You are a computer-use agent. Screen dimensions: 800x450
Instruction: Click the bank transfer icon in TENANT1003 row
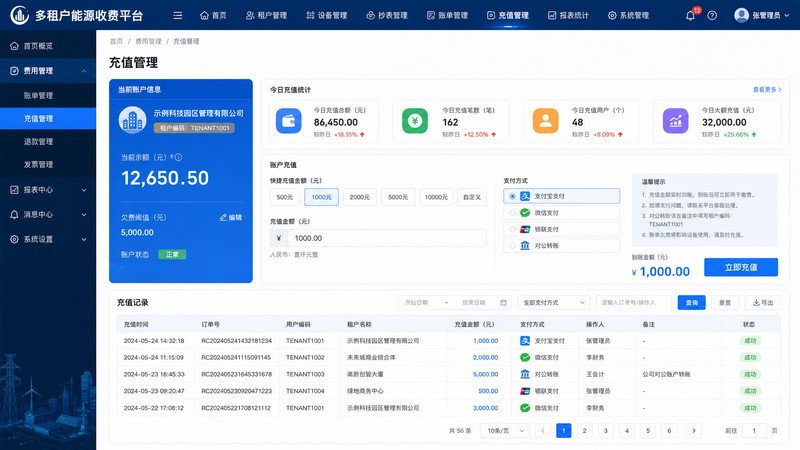click(524, 374)
